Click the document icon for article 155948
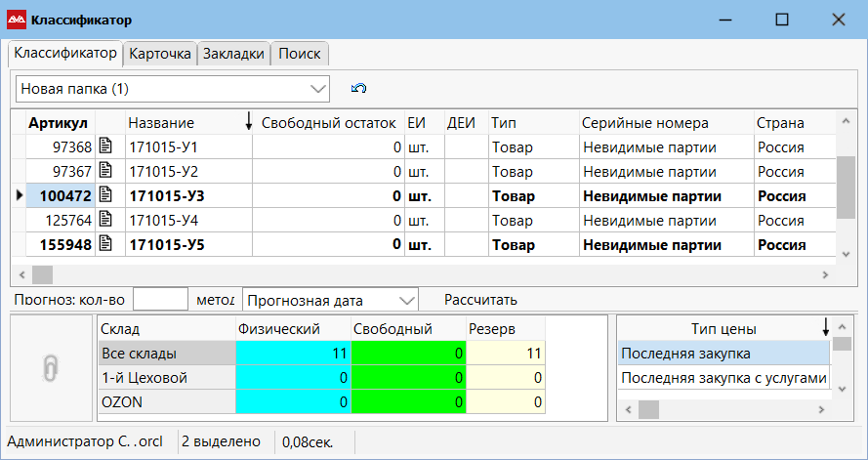 click(x=106, y=244)
